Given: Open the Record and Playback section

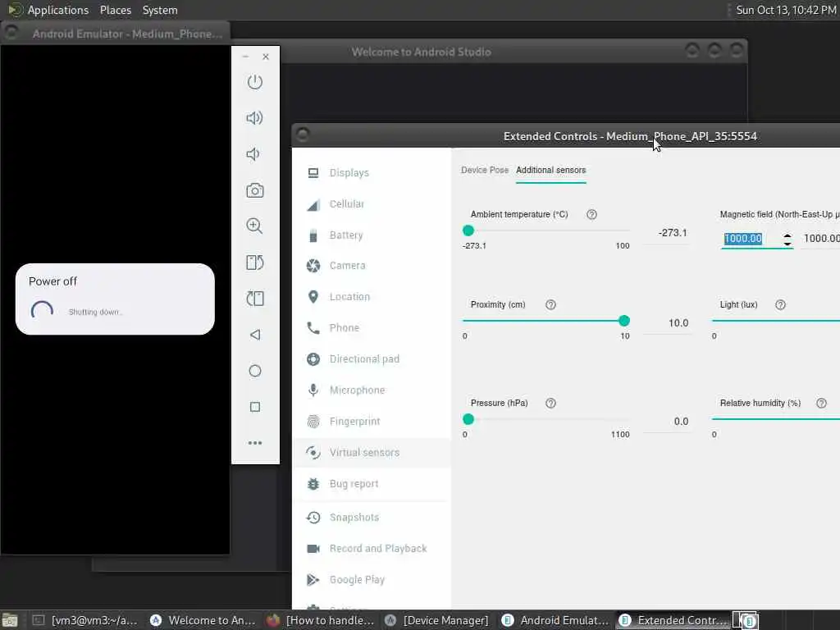Looking at the screenshot, I should tap(371, 549).
